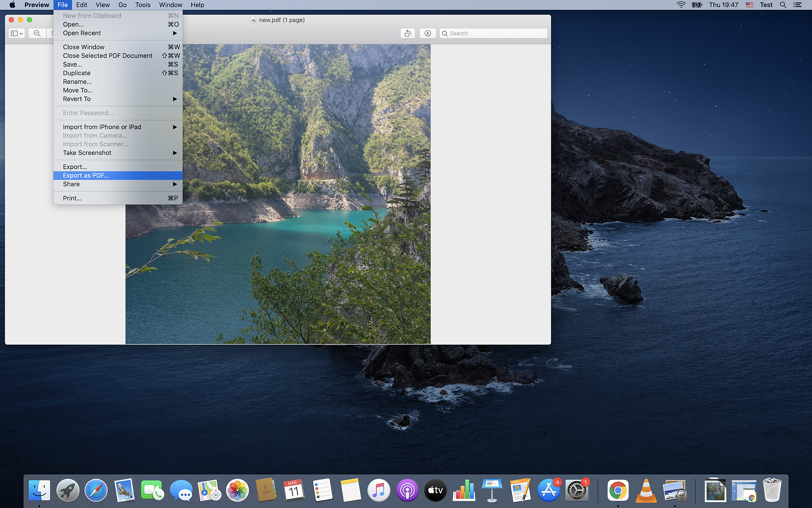Click the Markup toolbar icon in Preview

click(x=428, y=33)
